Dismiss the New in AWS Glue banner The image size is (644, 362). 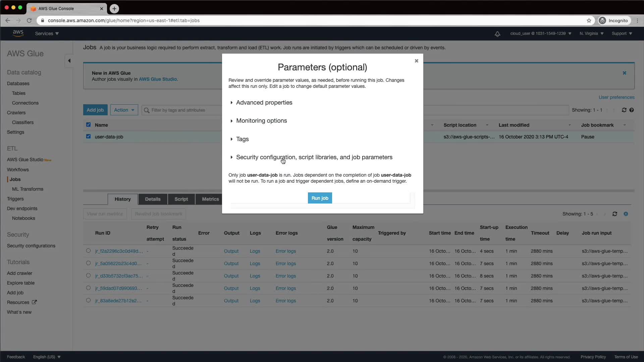pyautogui.click(x=624, y=73)
